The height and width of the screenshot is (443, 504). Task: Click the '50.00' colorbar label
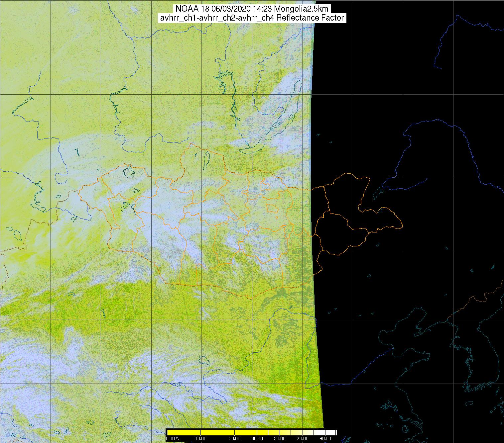click(x=280, y=439)
